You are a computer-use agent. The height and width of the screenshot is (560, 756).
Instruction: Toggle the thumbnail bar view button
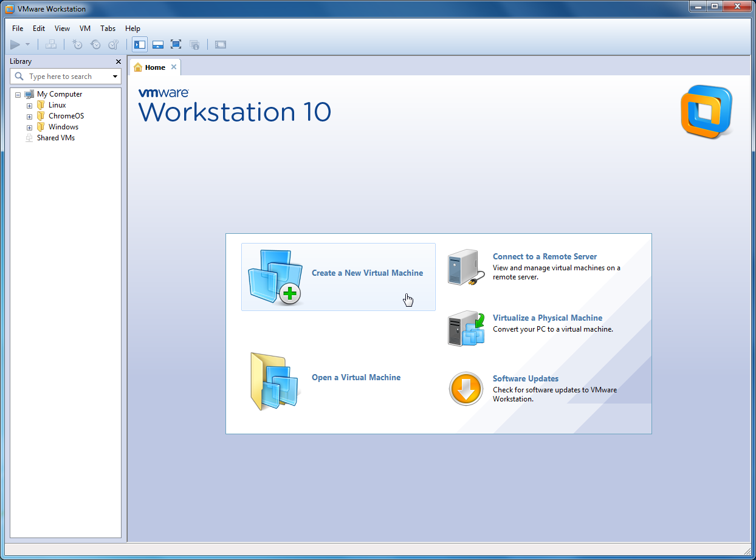tap(157, 44)
